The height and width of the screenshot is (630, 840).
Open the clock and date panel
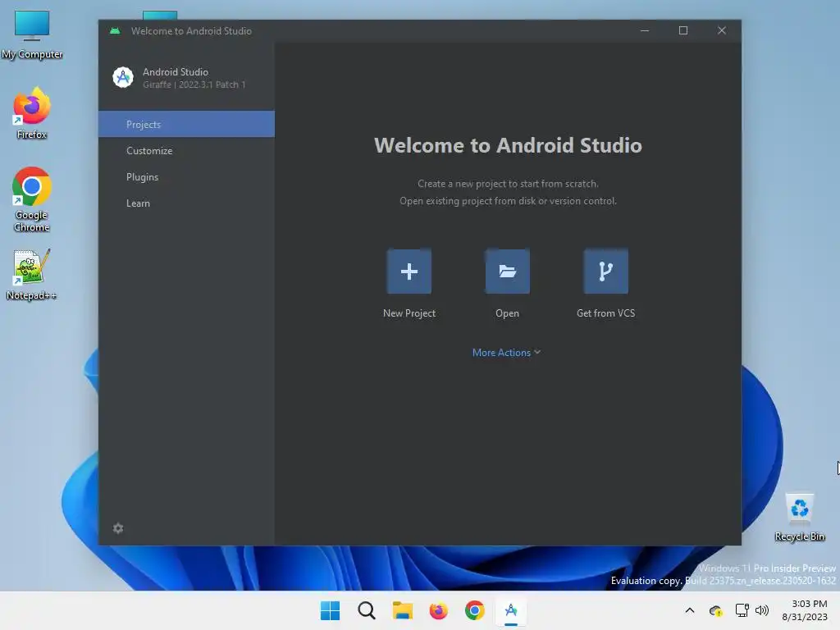click(805, 610)
